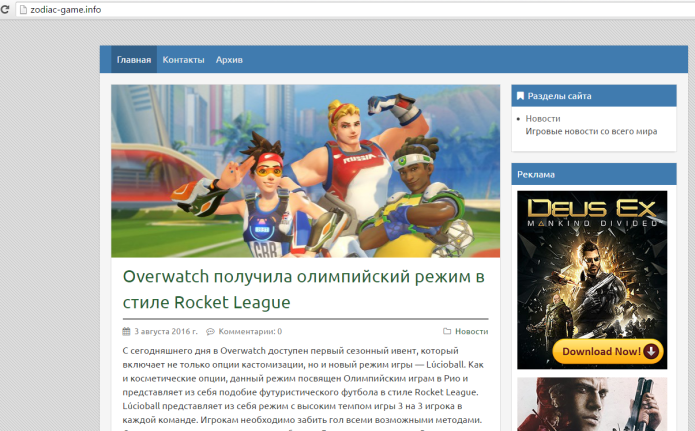Open the Комментарии: 0 link

pos(250,331)
